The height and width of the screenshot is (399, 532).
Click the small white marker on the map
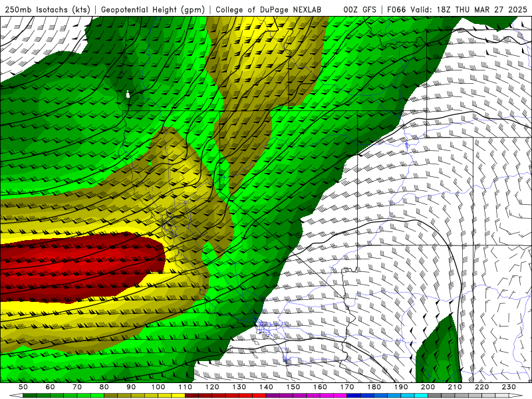(x=128, y=94)
